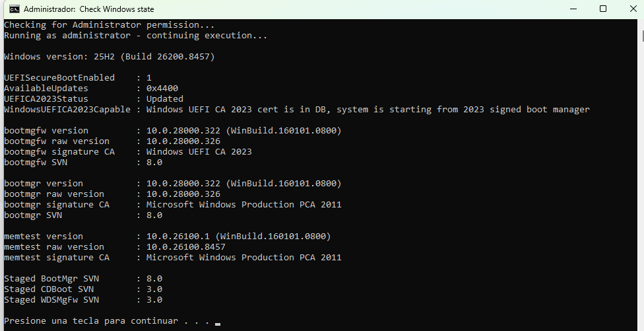Click 'memtest signature CA' label
Viewport: 644px width, 331px height.
click(x=56, y=258)
